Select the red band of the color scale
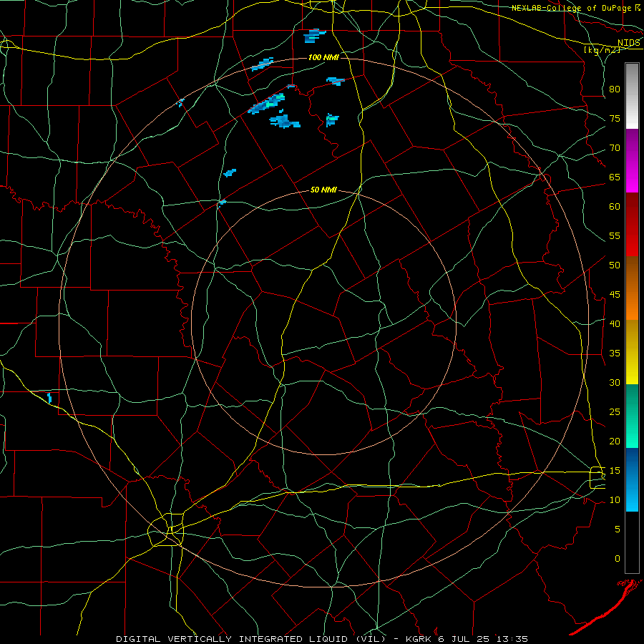 [x=632, y=225]
